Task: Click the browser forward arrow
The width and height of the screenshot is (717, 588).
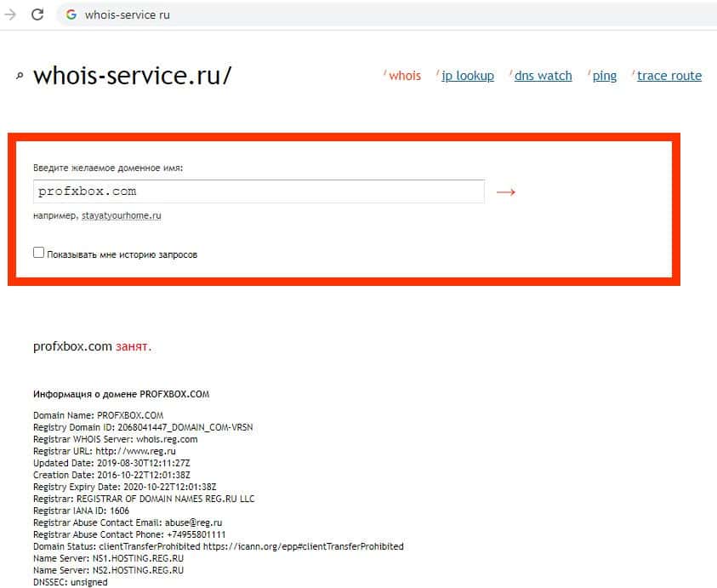Action: 10,14
